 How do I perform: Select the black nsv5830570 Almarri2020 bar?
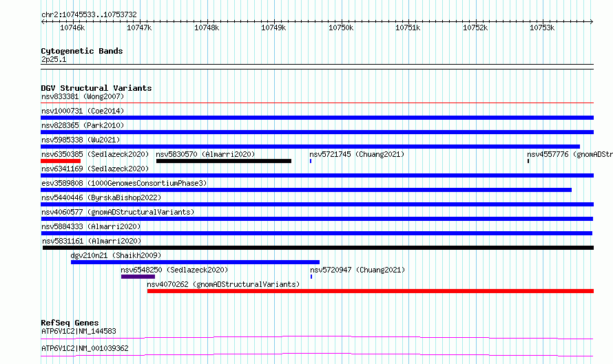click(224, 161)
